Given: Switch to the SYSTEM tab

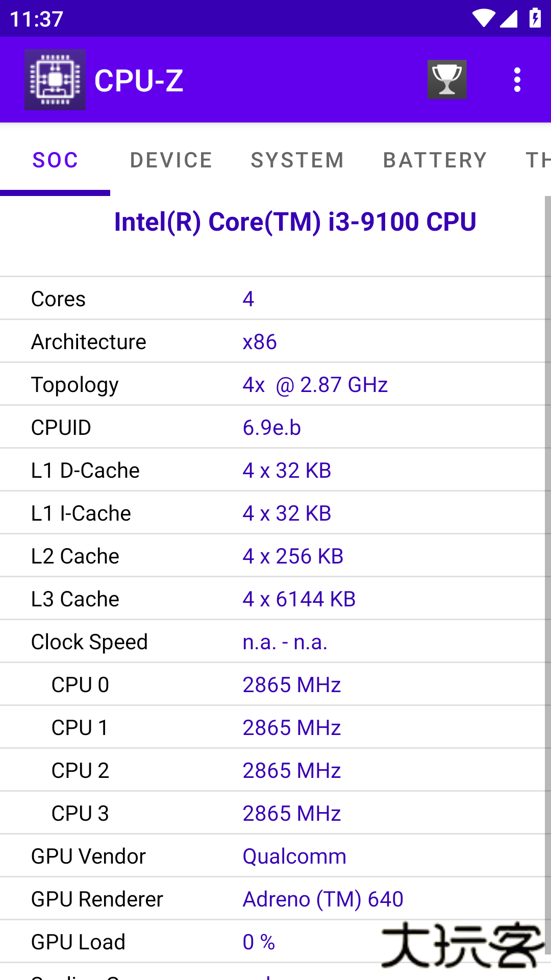Looking at the screenshot, I should coord(297,160).
